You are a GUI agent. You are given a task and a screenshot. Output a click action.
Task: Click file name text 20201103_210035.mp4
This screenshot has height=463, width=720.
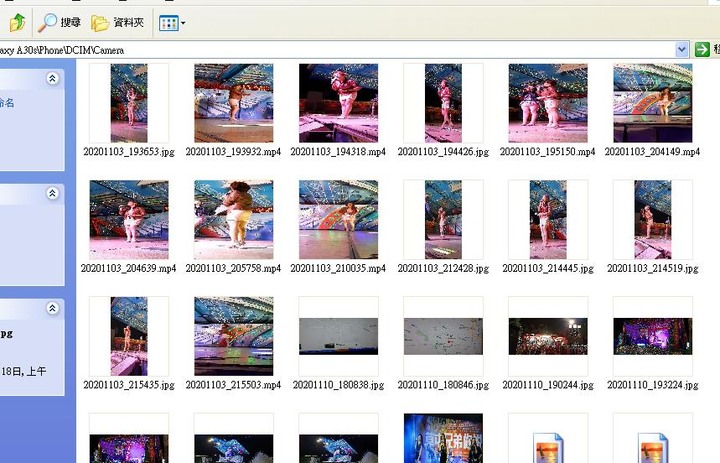(338, 268)
